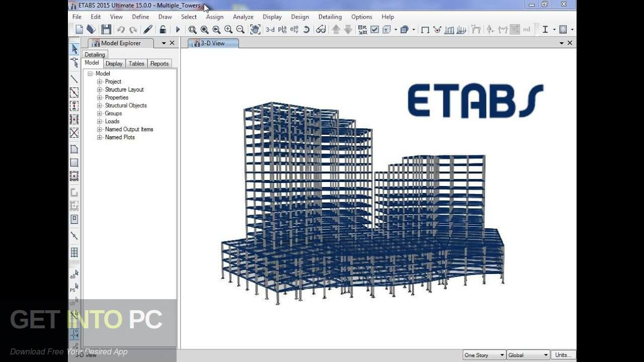644x362 pixels.
Task: Click the New Model toolbar icon
Action: pyautogui.click(x=79, y=30)
